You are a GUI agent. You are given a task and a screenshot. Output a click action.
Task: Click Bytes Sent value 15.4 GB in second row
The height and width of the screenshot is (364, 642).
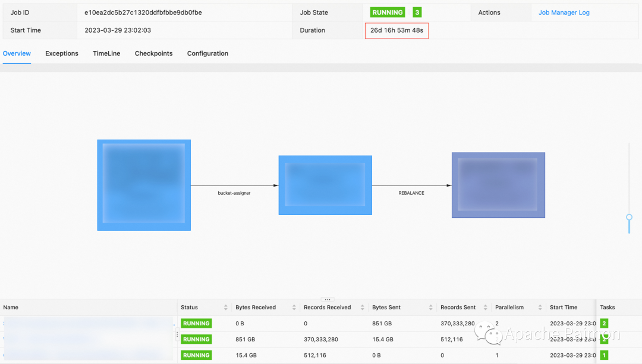pos(383,340)
